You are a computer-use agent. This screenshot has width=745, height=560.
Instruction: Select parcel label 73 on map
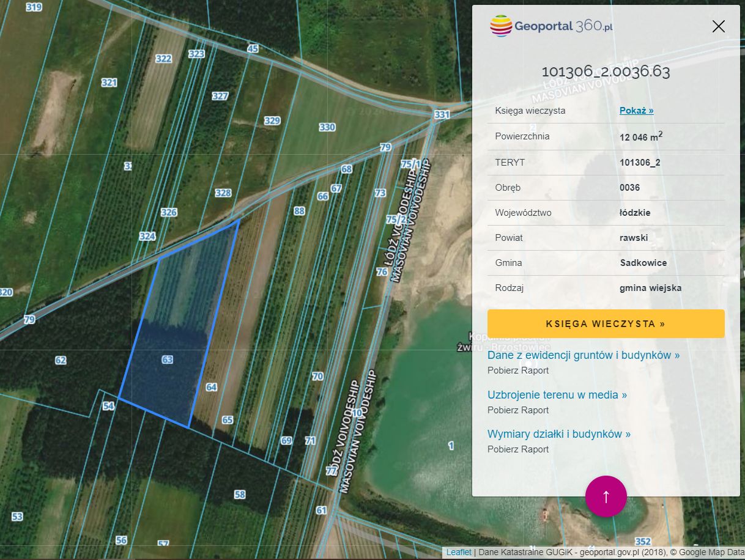[380, 193]
